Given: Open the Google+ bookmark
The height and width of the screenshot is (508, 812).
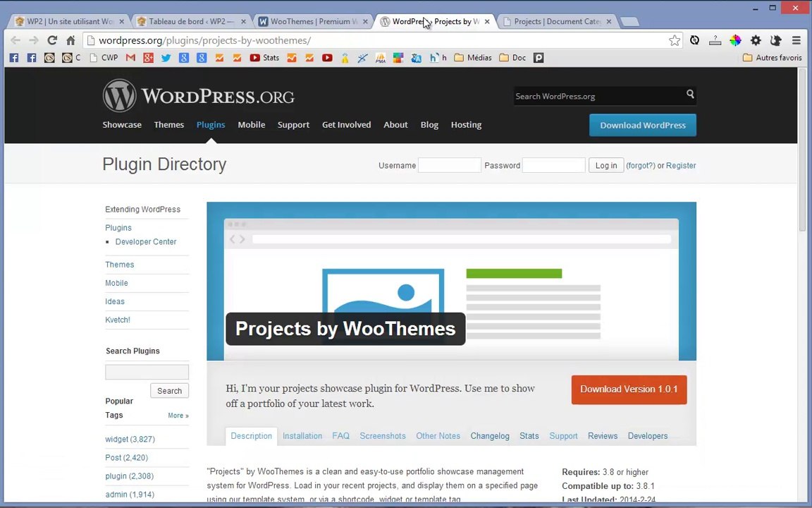Looking at the screenshot, I should 148,58.
